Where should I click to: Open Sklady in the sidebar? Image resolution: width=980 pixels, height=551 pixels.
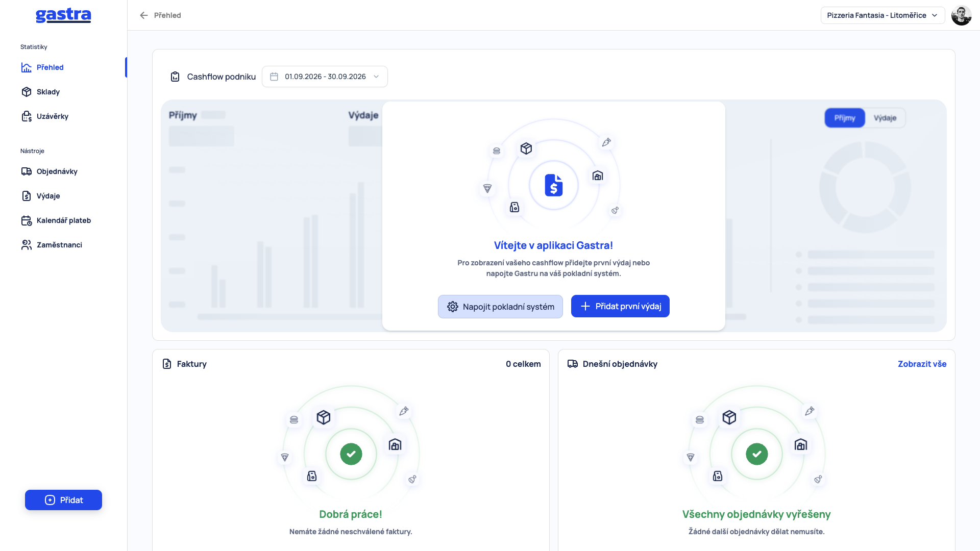[48, 92]
